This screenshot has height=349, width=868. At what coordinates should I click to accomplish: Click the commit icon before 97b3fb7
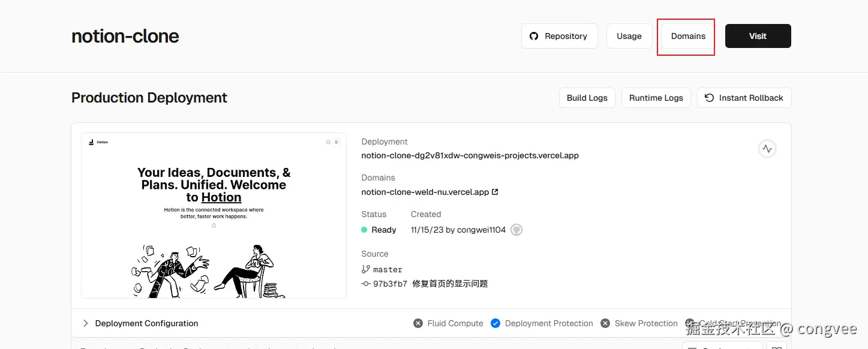pyautogui.click(x=365, y=284)
